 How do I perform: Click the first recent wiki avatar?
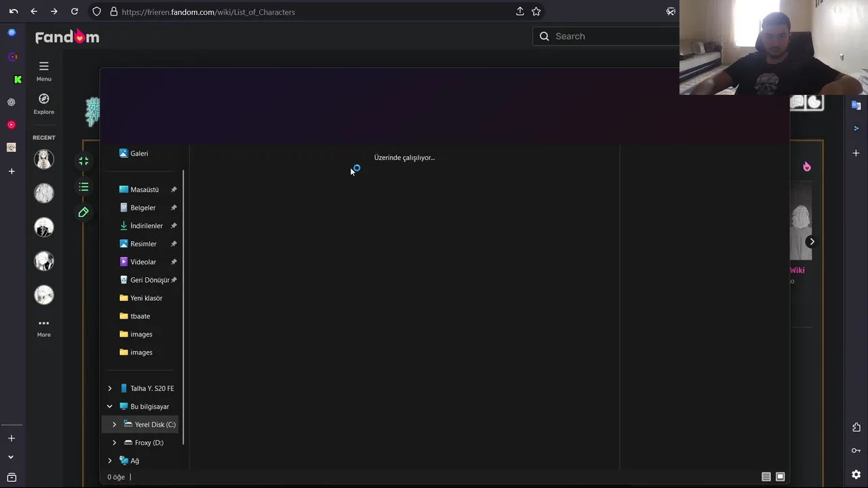(x=44, y=159)
